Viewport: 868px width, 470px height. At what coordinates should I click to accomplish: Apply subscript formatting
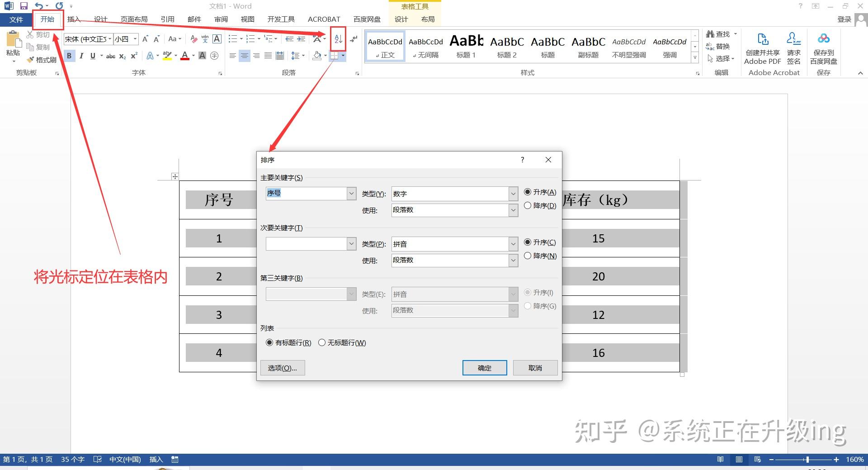123,56
